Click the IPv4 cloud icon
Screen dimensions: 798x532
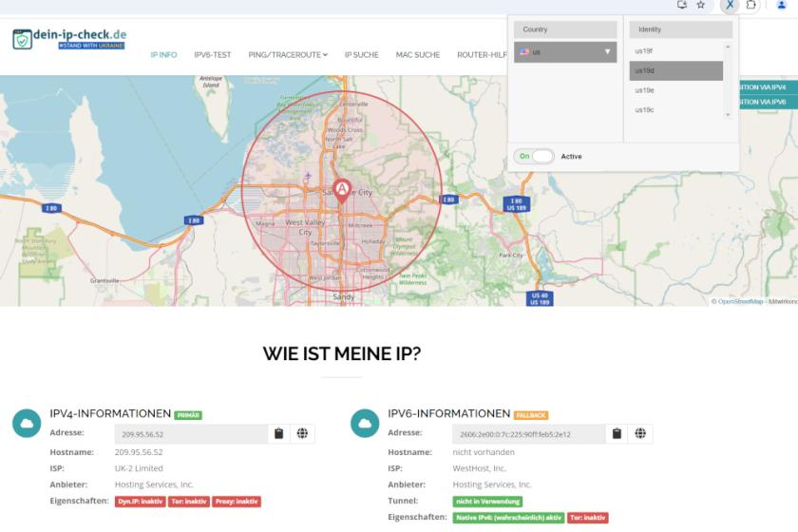pyautogui.click(x=27, y=423)
